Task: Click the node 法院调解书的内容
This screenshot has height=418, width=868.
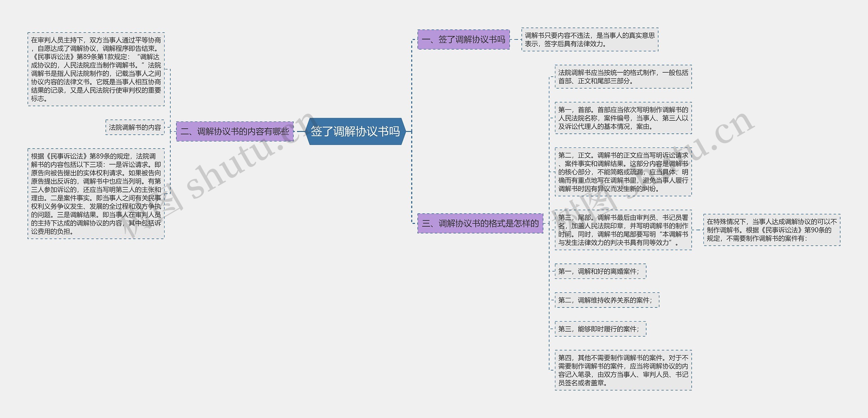Action: pyautogui.click(x=135, y=127)
